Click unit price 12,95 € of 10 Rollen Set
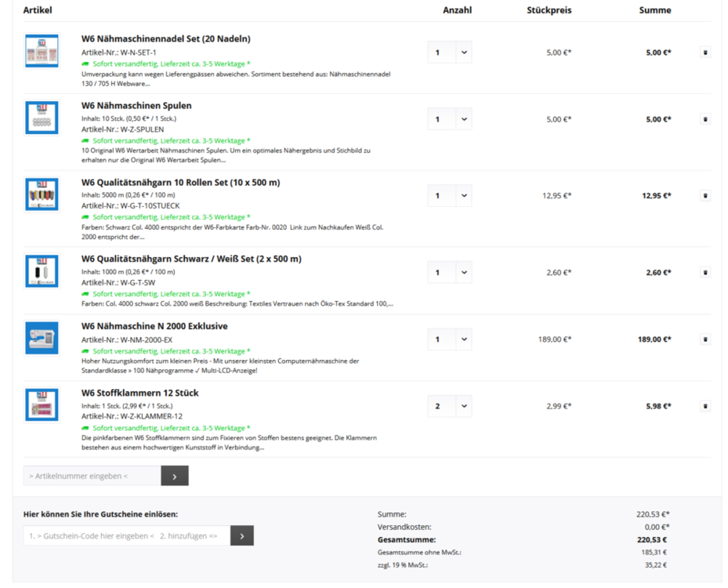The height and width of the screenshot is (588, 728). [556, 195]
